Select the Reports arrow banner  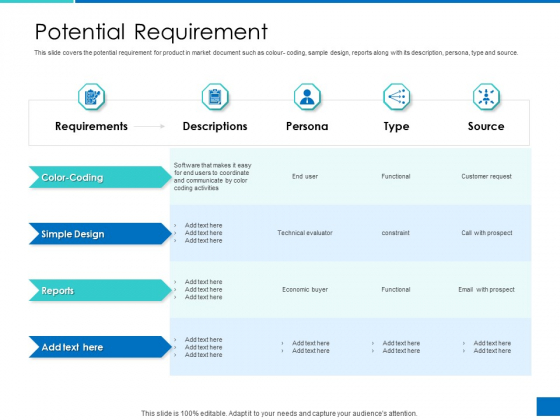tap(100, 290)
